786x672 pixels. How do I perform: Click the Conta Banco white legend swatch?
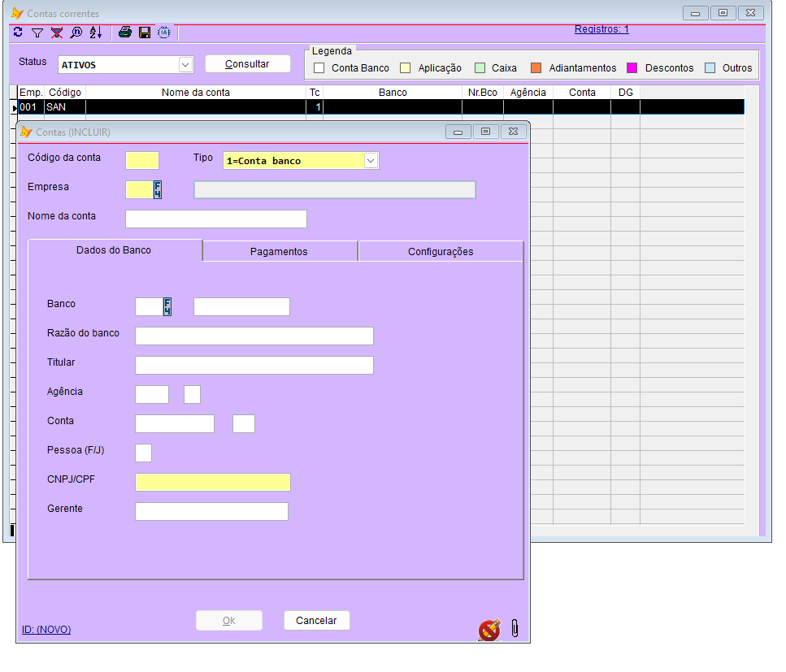click(x=319, y=68)
